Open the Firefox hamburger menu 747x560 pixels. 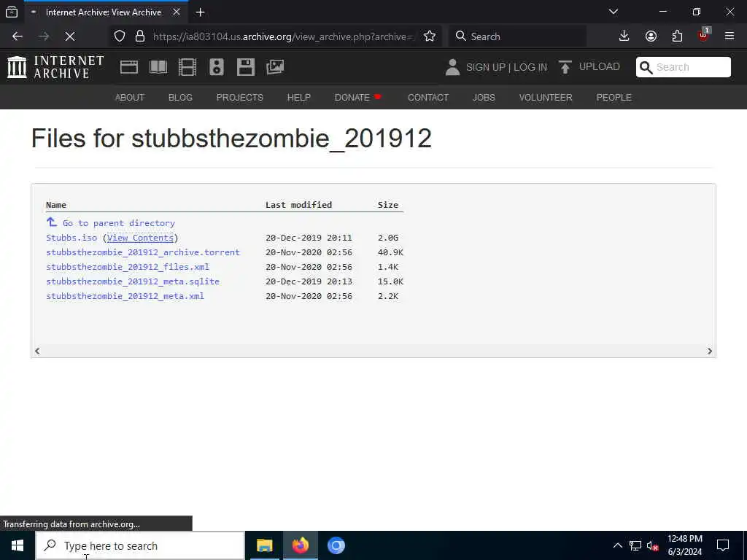tap(729, 36)
